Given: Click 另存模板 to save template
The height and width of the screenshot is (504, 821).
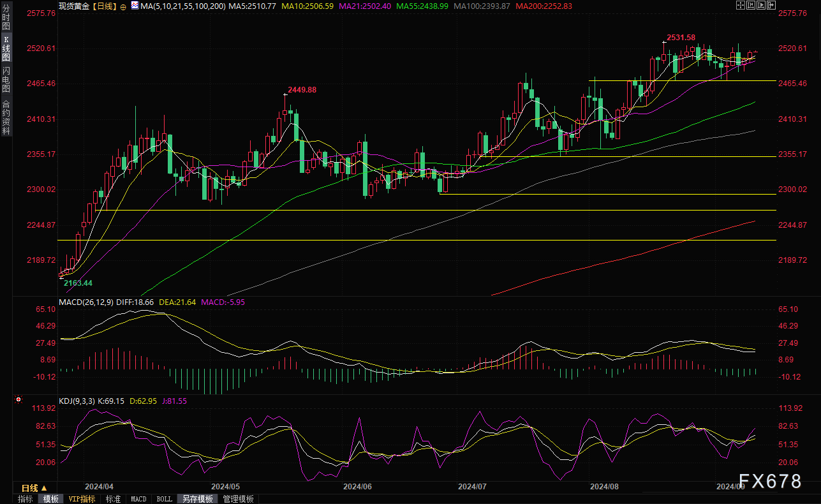Looking at the screenshot, I should pyautogui.click(x=197, y=499).
